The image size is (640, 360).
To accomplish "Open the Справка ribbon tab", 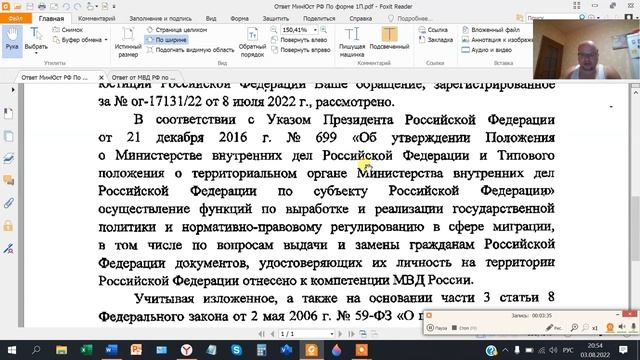I will click(360, 18).
